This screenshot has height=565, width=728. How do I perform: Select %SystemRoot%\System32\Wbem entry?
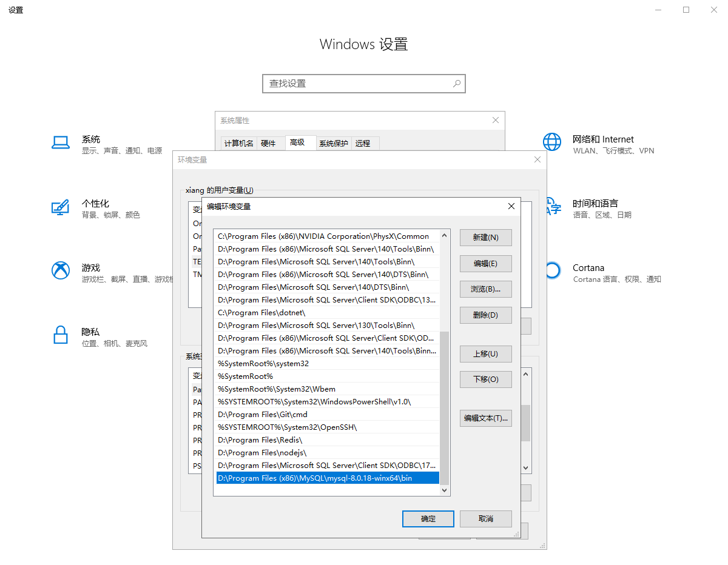click(328, 389)
